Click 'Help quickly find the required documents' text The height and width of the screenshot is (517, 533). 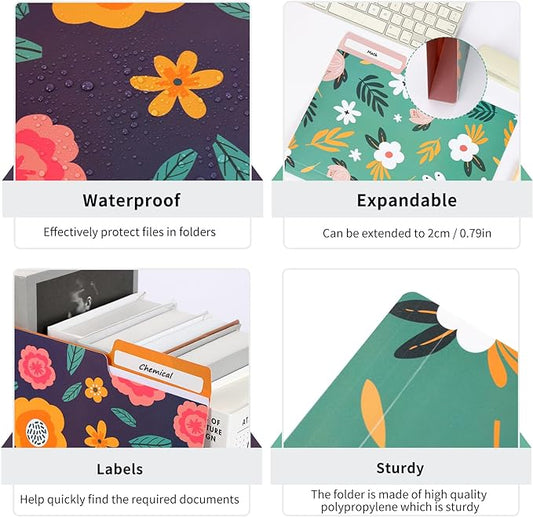click(130, 499)
